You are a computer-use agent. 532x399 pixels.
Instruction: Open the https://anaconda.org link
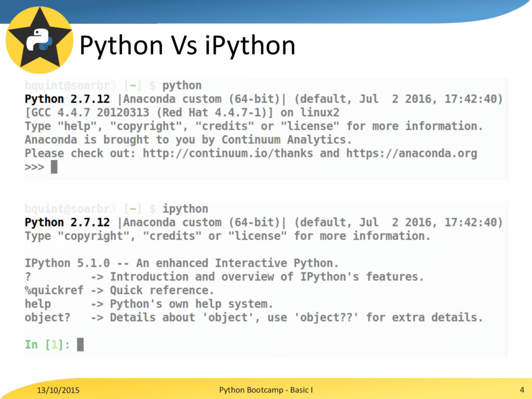(411, 153)
